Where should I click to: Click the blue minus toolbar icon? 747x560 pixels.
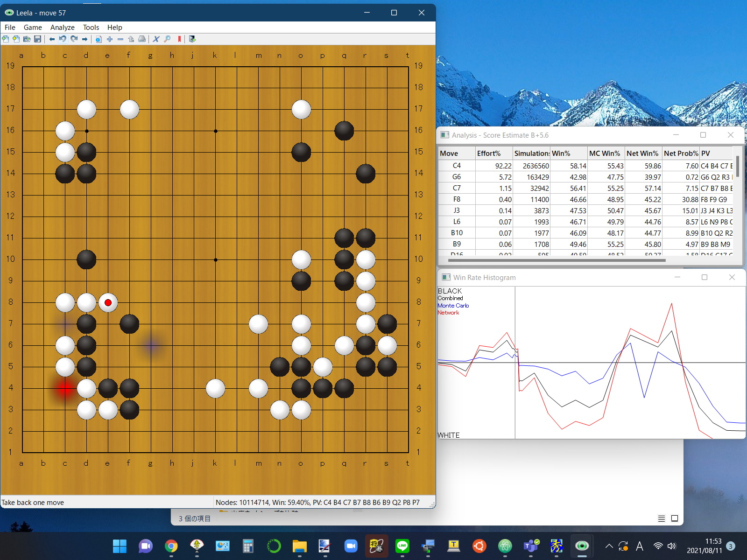pyautogui.click(x=120, y=39)
